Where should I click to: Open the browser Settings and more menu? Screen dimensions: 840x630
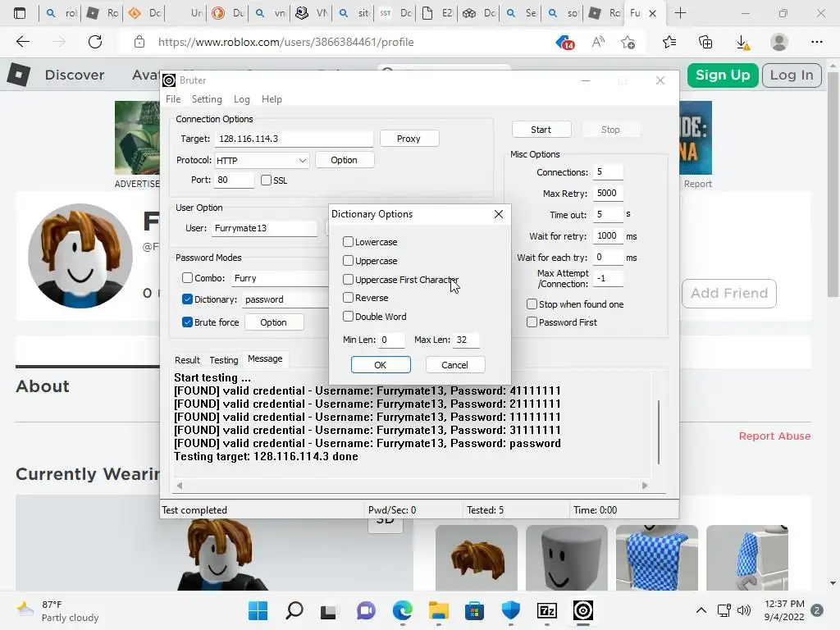(816, 42)
